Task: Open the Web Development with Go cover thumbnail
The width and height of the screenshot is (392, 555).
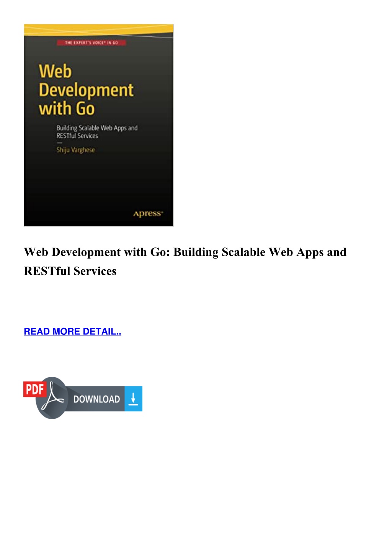Action: pyautogui.click(x=98, y=125)
